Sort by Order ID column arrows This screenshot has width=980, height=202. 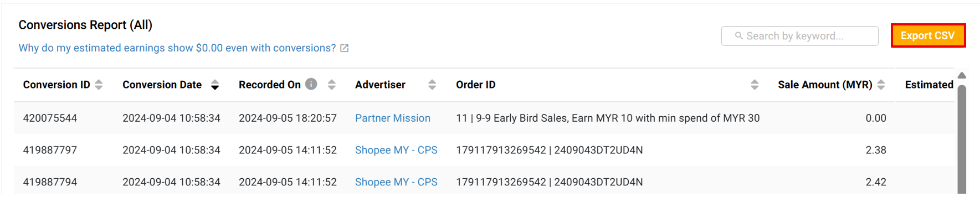(755, 85)
